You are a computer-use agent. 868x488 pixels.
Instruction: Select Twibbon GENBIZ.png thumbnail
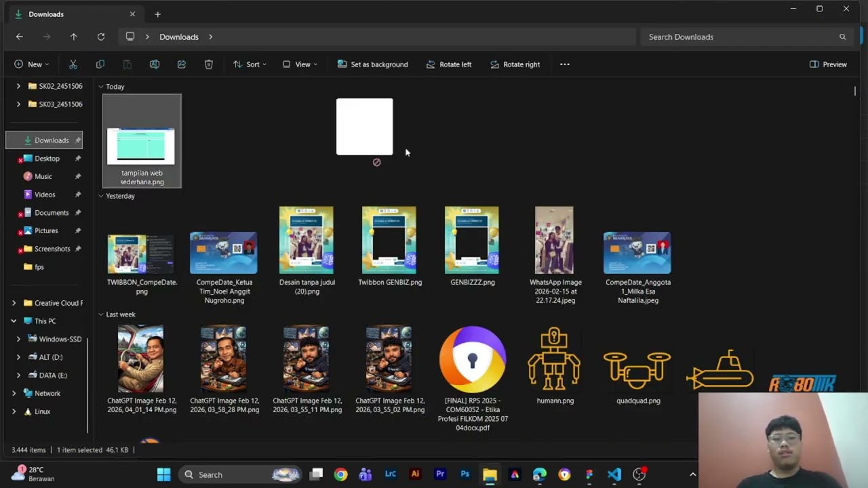[389, 241]
